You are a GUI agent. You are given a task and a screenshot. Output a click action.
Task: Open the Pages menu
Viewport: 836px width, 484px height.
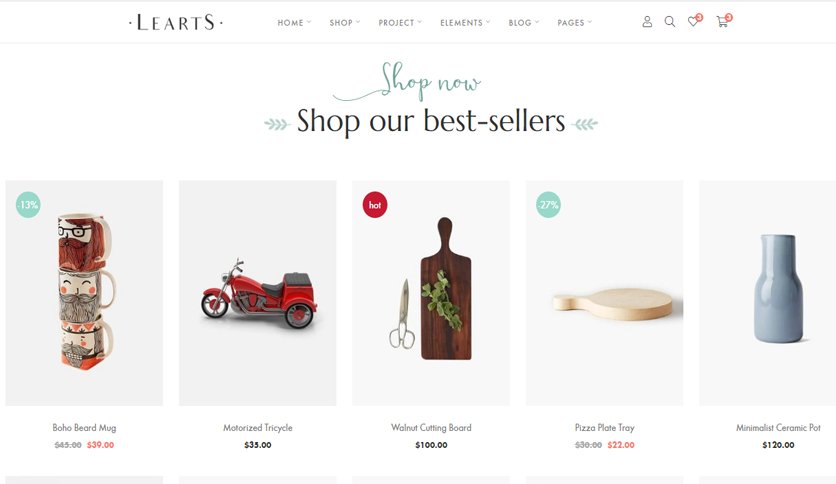click(574, 22)
